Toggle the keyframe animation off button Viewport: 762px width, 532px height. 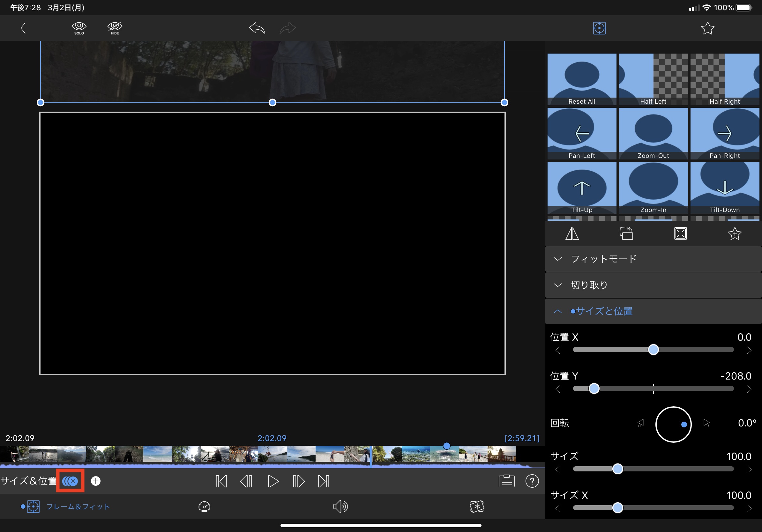coord(70,481)
